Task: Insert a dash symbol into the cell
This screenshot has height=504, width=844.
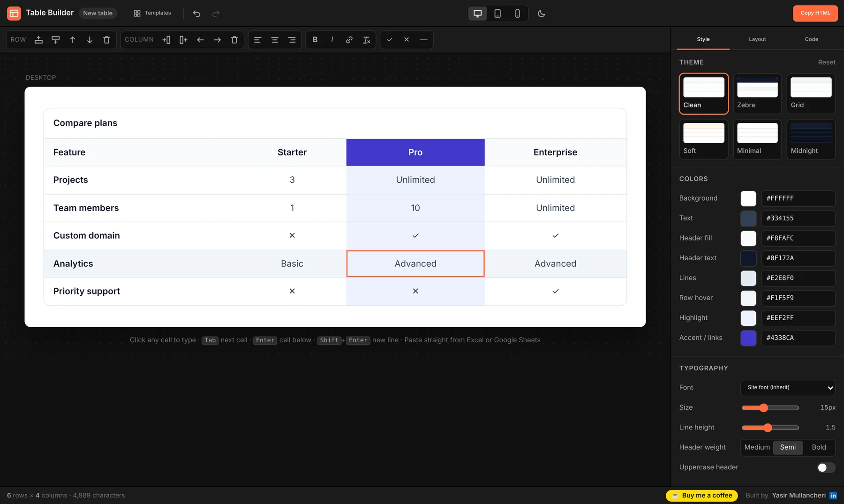Action: (x=423, y=40)
